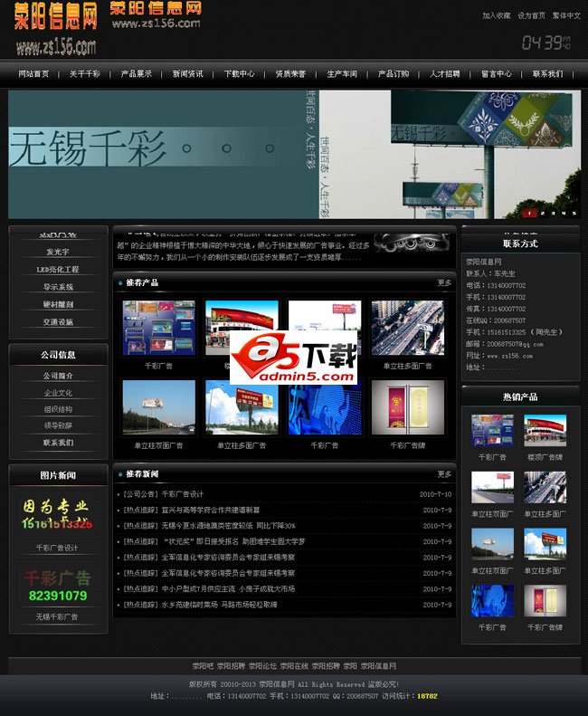Screen dimensions: 588x716
Task: Select 新闻资讯 in the top navigation
Action: pyautogui.click(x=187, y=74)
